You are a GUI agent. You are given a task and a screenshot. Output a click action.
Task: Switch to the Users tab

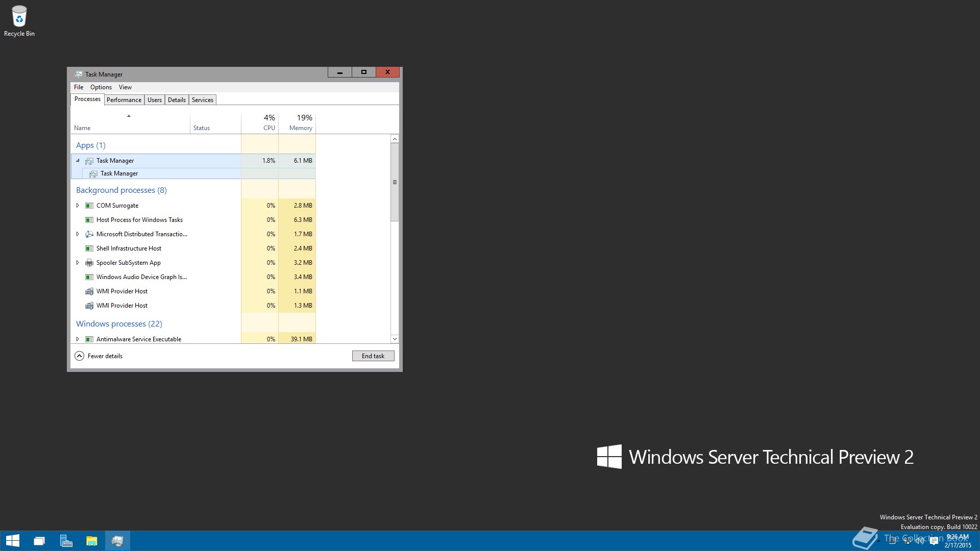[155, 100]
